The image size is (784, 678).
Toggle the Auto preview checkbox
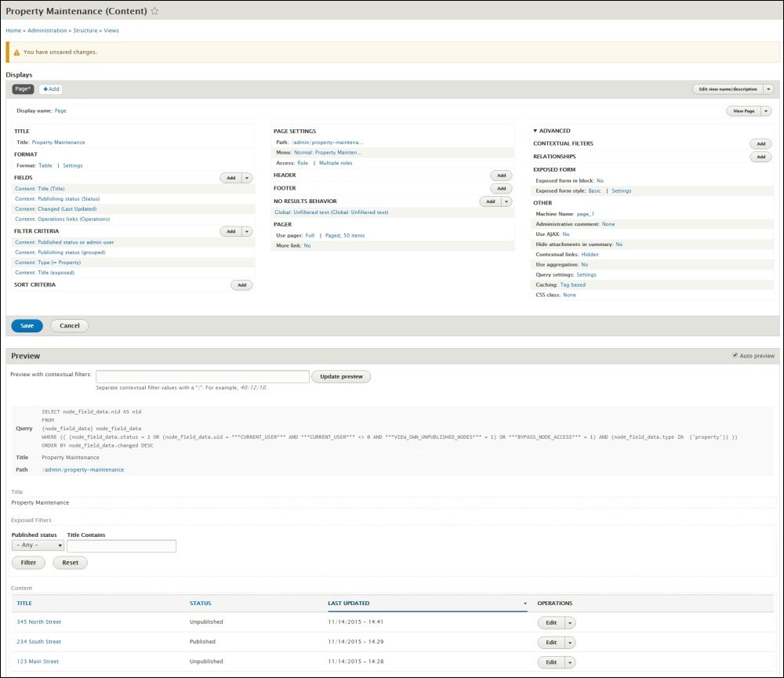(x=735, y=356)
